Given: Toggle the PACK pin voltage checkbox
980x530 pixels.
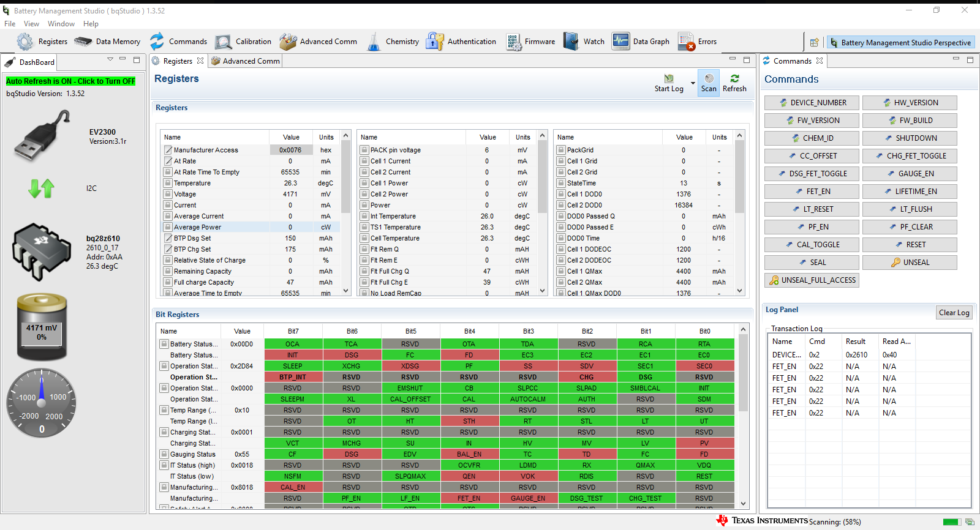Looking at the screenshot, I should tap(364, 150).
